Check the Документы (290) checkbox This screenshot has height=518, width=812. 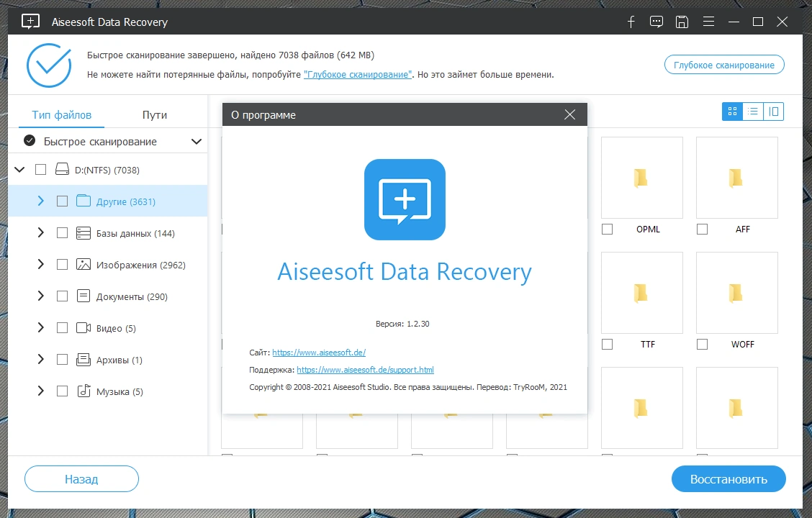point(62,296)
